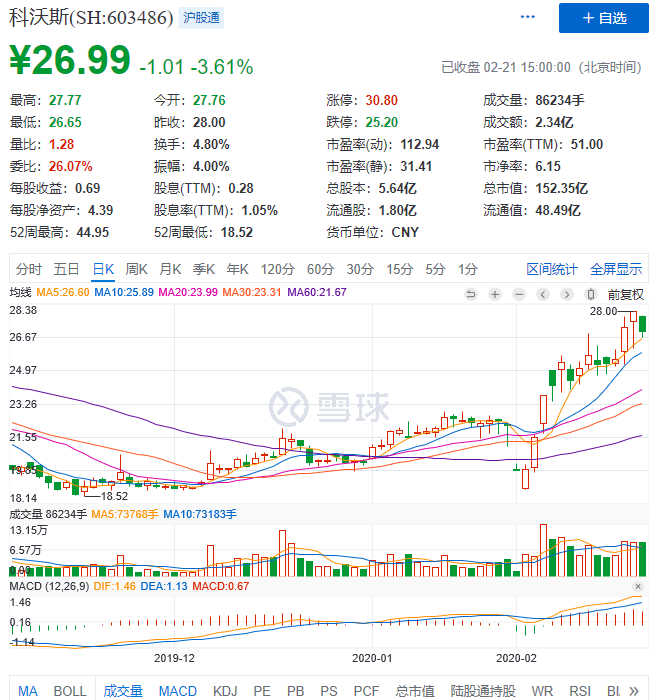Screen dimensions: 655x700
Task: Toggle the 成交量 sub-indicator
Action: (x=123, y=691)
